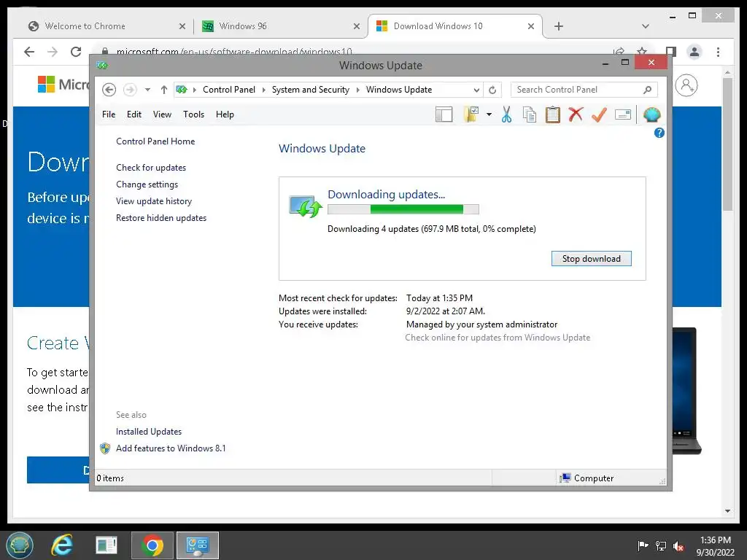Click the Windows Update breadcrumb segment
The width and height of the screenshot is (747, 560).
click(399, 90)
